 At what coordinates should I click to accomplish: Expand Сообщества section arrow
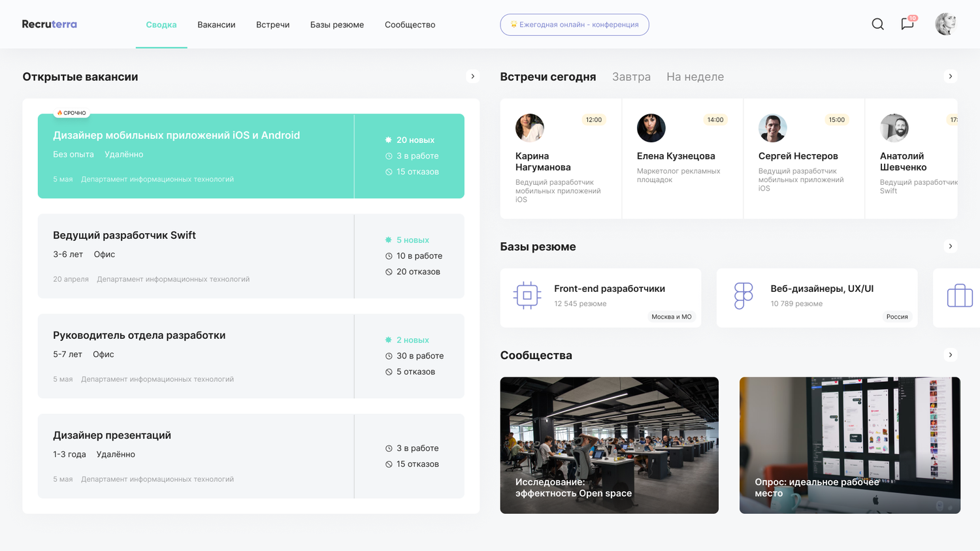pos(951,355)
